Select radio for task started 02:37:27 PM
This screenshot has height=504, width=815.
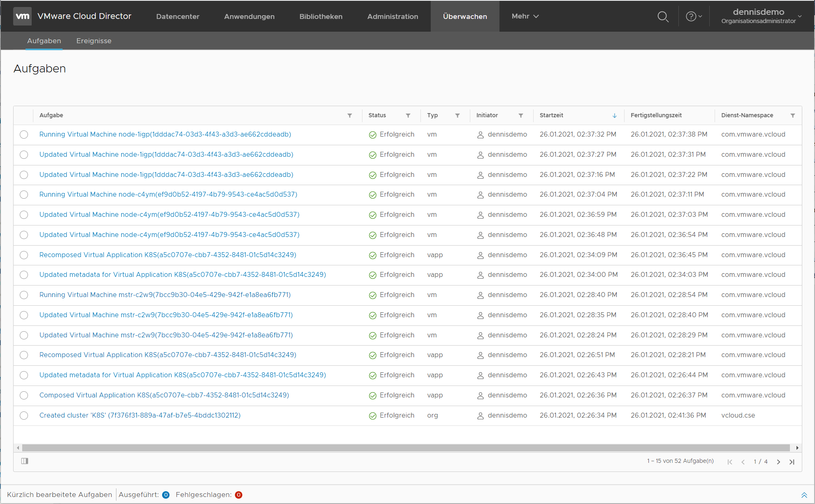(x=24, y=155)
